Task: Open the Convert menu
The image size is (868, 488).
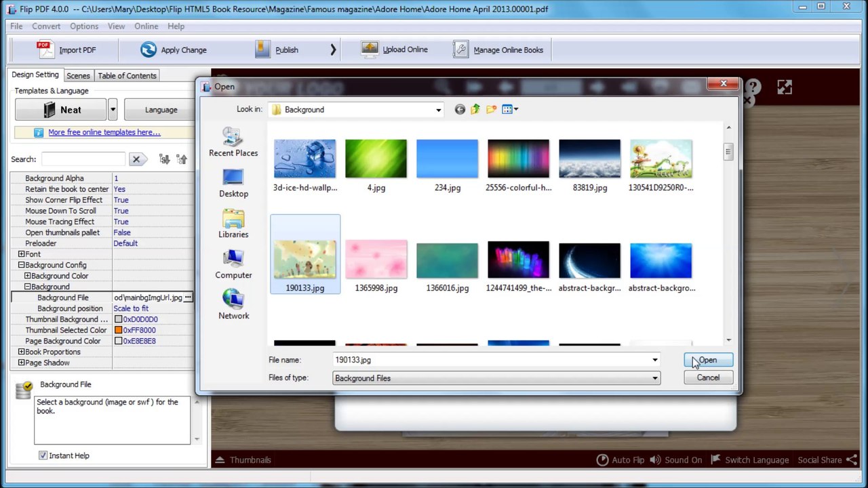Action: click(x=46, y=26)
